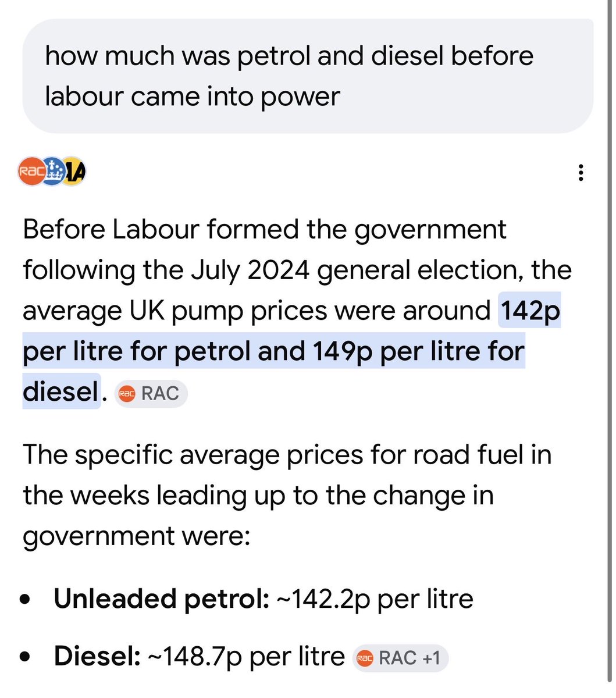The height and width of the screenshot is (698, 616).
Task: Select the bold 'Unleaded petrol:' label
Action: [161, 599]
